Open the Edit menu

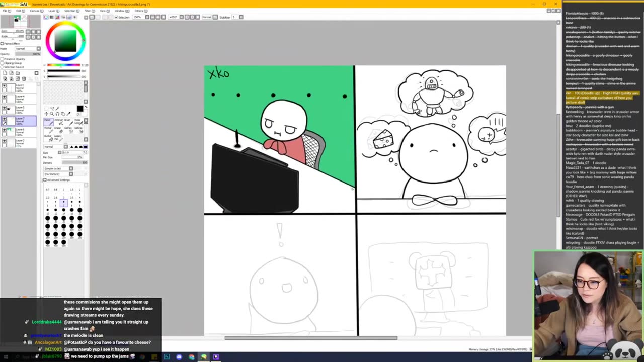pyautogui.click(x=20, y=11)
